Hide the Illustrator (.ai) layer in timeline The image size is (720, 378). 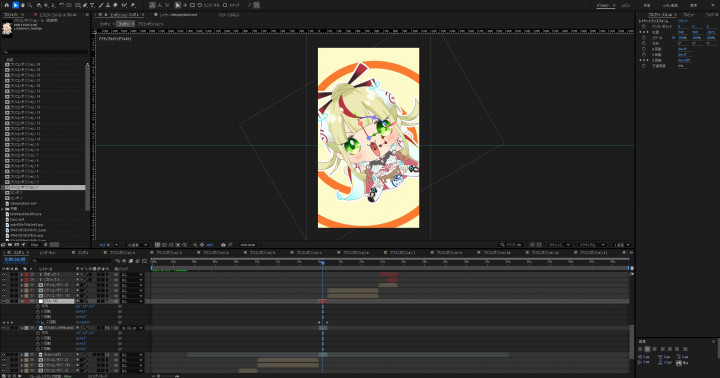4,328
